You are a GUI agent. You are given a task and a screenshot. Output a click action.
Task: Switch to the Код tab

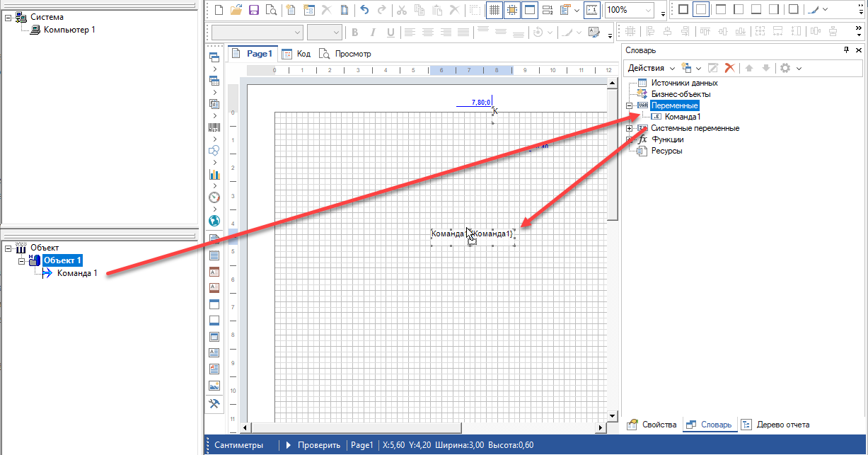click(x=296, y=54)
